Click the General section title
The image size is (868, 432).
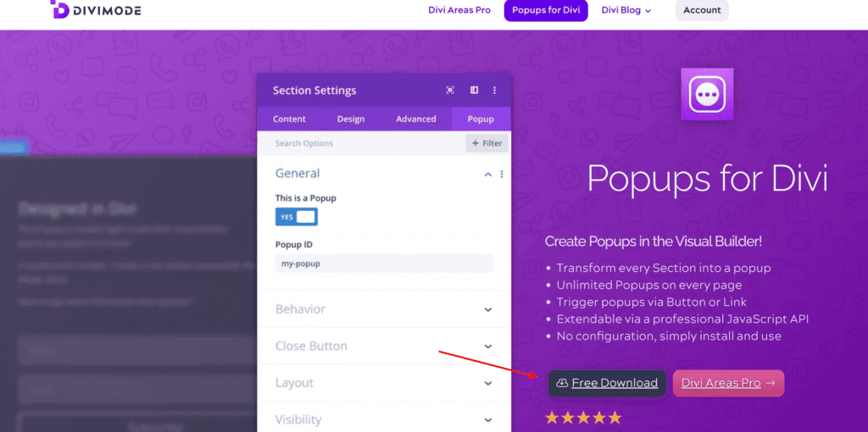[298, 174]
